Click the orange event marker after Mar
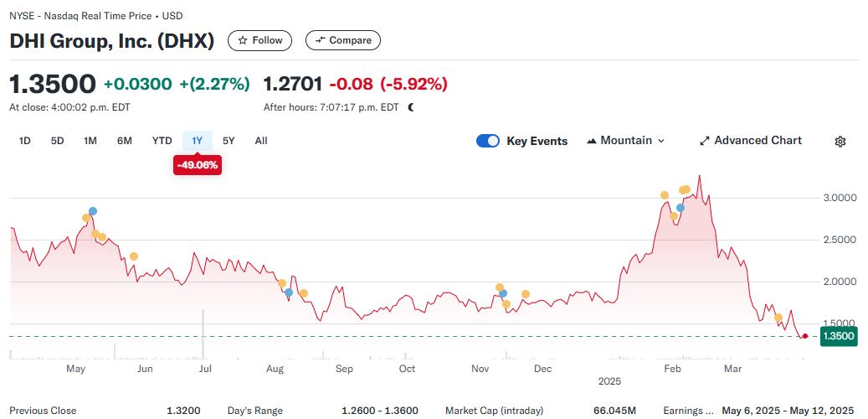Viewport: 868px width, 419px height. coord(778,318)
